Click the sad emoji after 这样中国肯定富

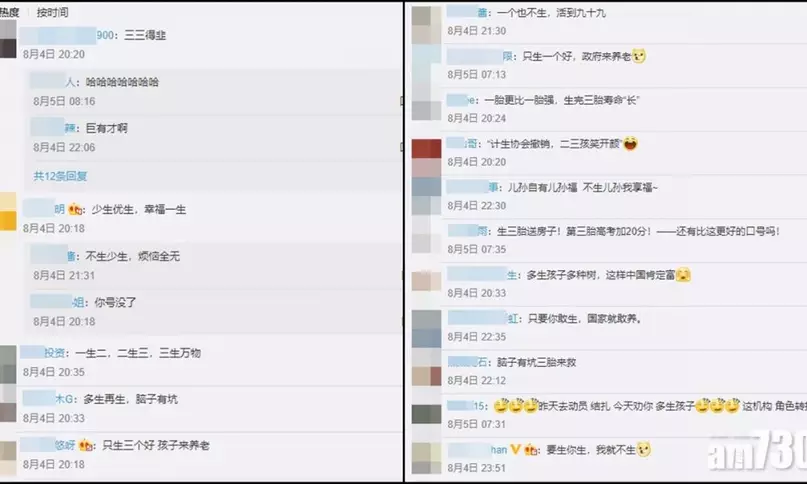pyautogui.click(x=683, y=275)
